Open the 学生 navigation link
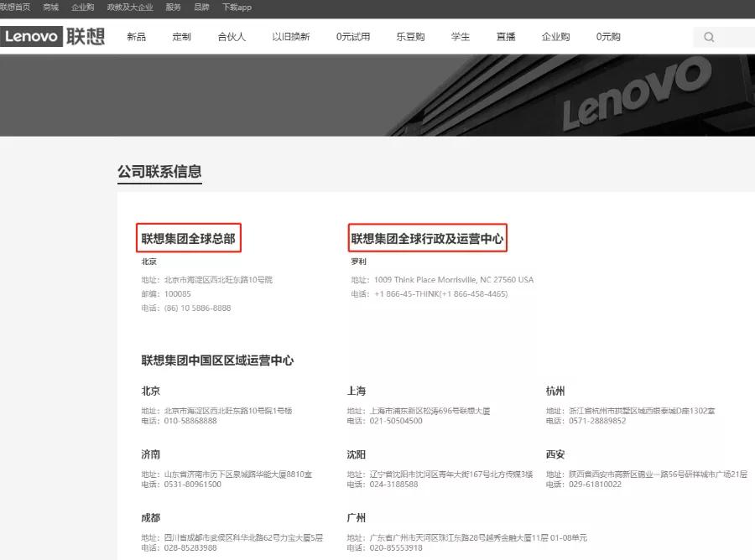The width and height of the screenshot is (755, 560). point(460,37)
